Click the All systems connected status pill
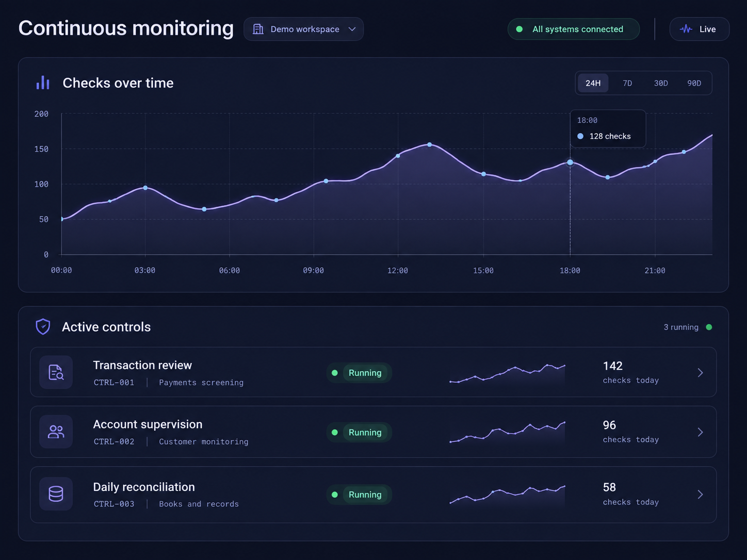The height and width of the screenshot is (560, 747). tap(574, 29)
